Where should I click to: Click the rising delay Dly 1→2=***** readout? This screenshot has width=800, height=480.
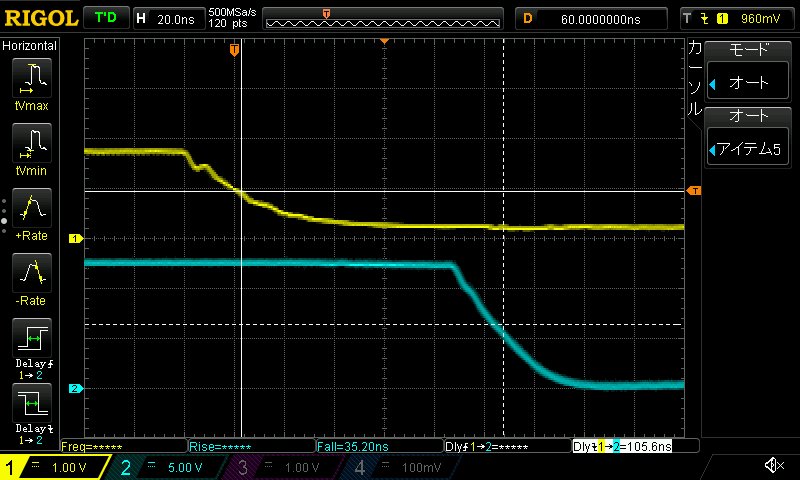pos(508,446)
